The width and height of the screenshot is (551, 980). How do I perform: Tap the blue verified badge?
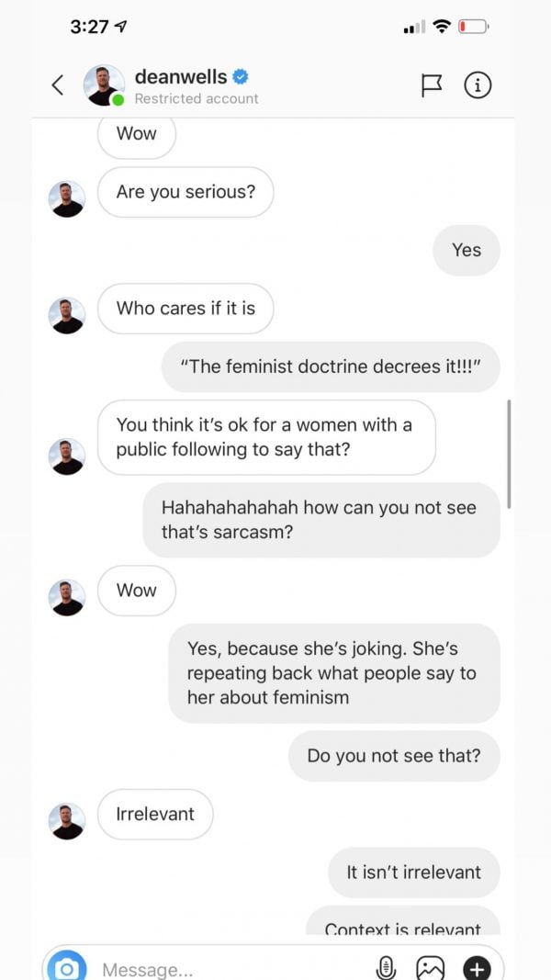pyautogui.click(x=241, y=77)
